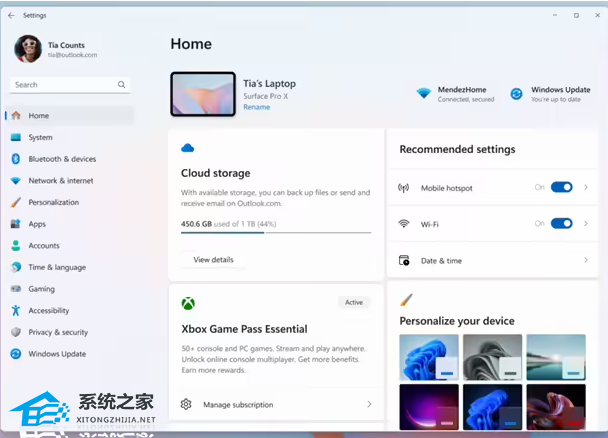The image size is (608, 438).
Task: Select Privacy & security
Action: click(70, 332)
